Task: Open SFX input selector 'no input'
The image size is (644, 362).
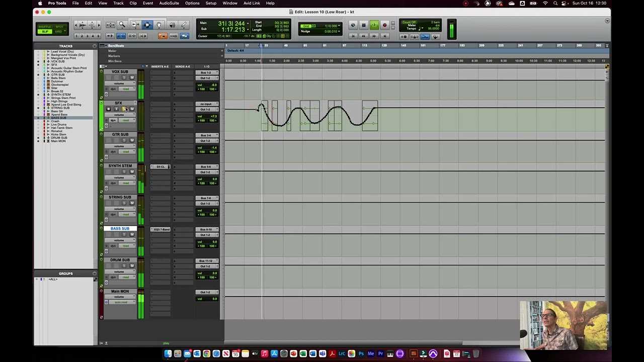Action: (206, 104)
